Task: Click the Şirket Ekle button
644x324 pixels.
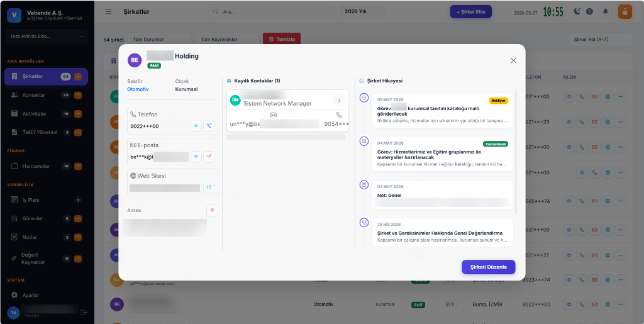Action: tap(470, 12)
